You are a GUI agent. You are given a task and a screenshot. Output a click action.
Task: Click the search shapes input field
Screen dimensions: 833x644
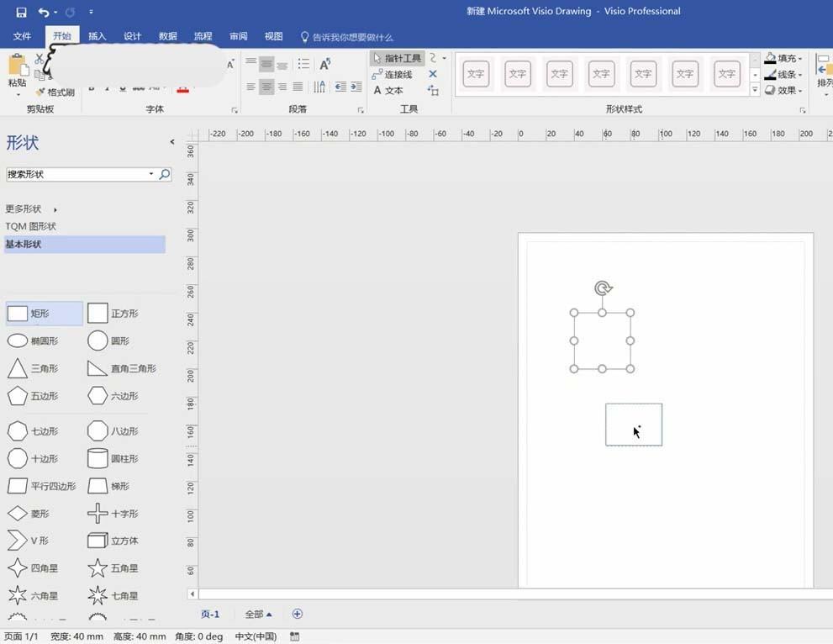[x=77, y=174]
